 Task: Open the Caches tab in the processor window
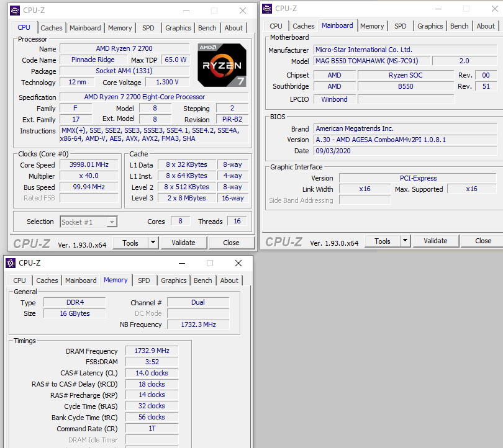click(52, 28)
